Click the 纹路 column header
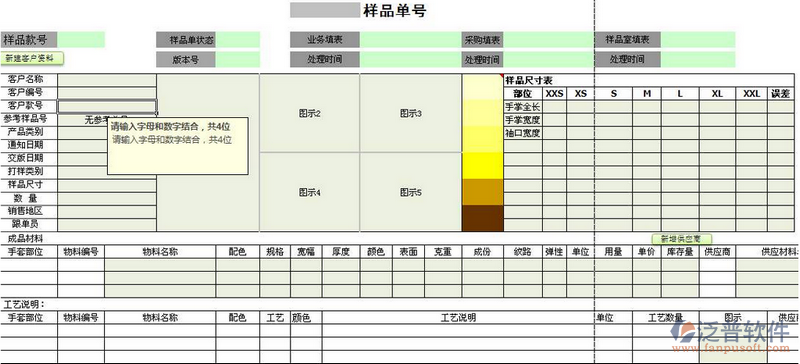 [523, 251]
